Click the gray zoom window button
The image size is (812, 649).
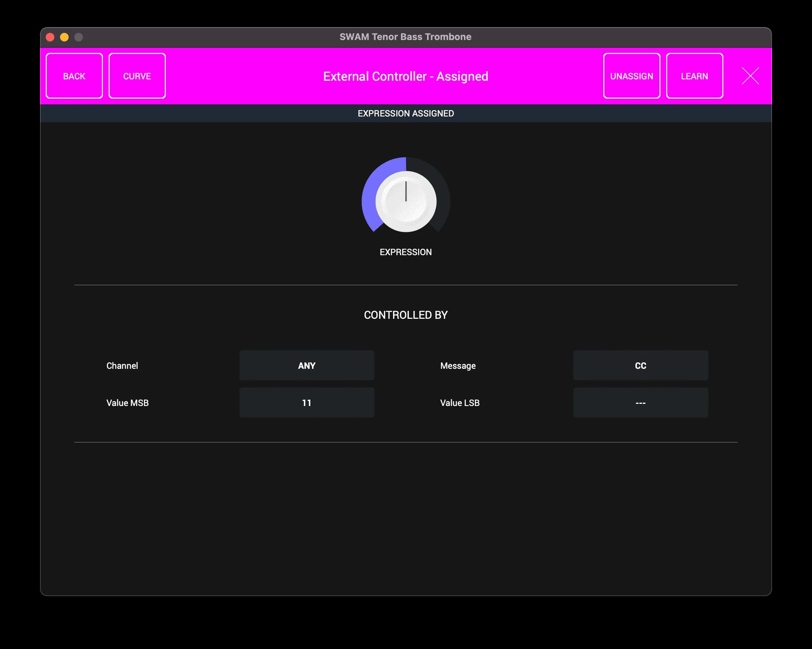pos(78,37)
